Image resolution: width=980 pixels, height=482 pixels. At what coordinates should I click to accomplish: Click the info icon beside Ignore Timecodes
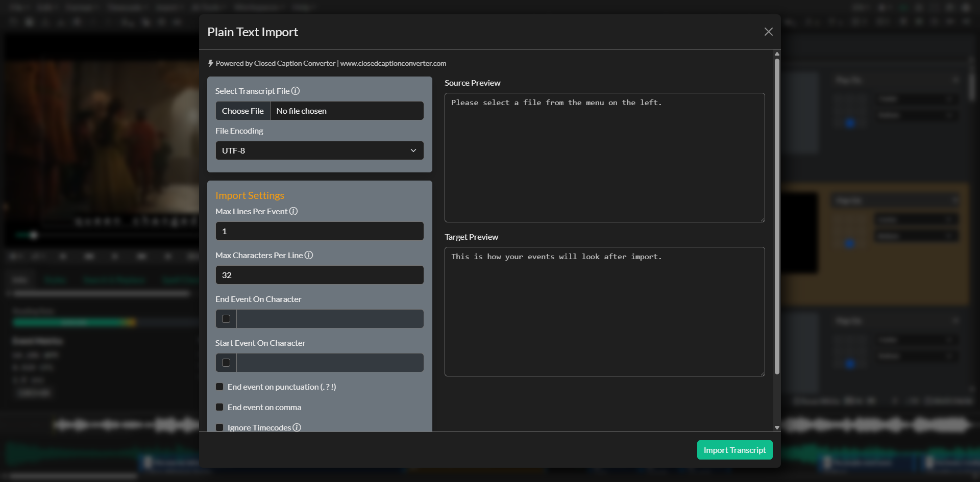pos(297,427)
